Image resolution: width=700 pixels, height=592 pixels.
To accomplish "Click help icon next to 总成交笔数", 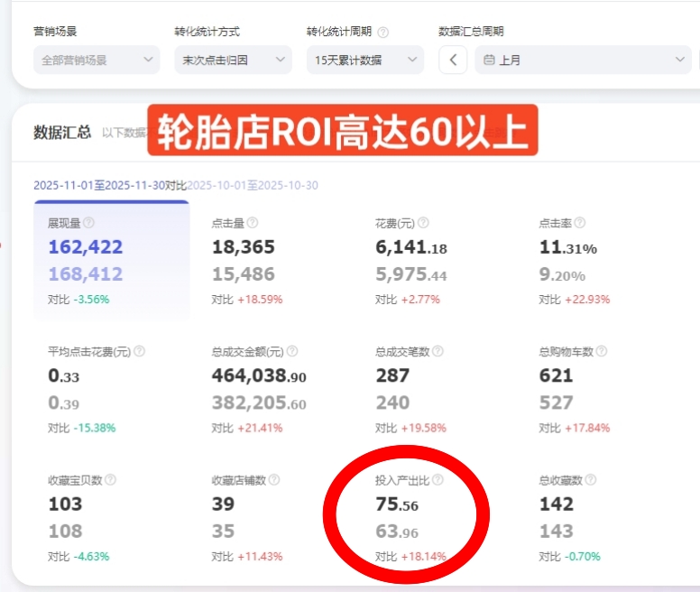I will click(x=437, y=351).
